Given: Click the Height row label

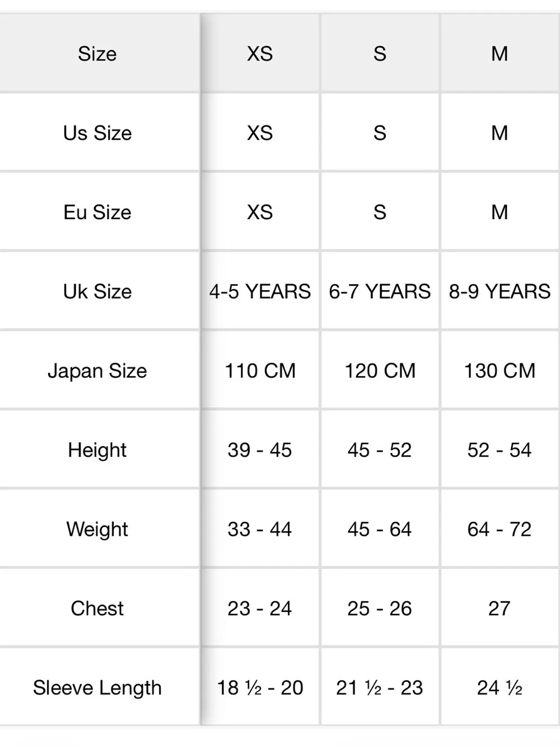Looking at the screenshot, I should pos(97,450).
